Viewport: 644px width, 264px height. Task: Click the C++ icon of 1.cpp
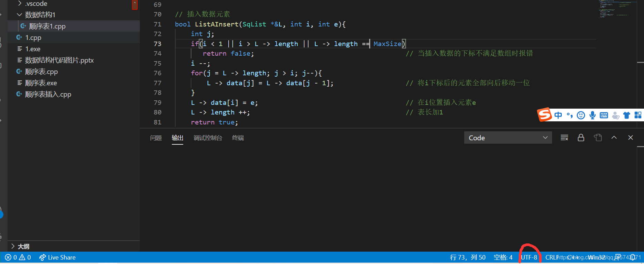click(x=19, y=37)
